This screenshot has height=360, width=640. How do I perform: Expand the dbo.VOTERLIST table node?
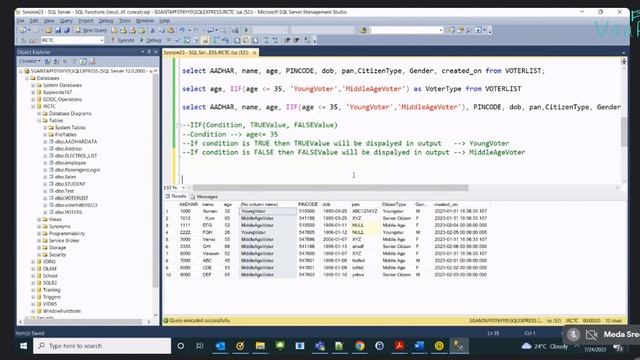(x=45, y=198)
